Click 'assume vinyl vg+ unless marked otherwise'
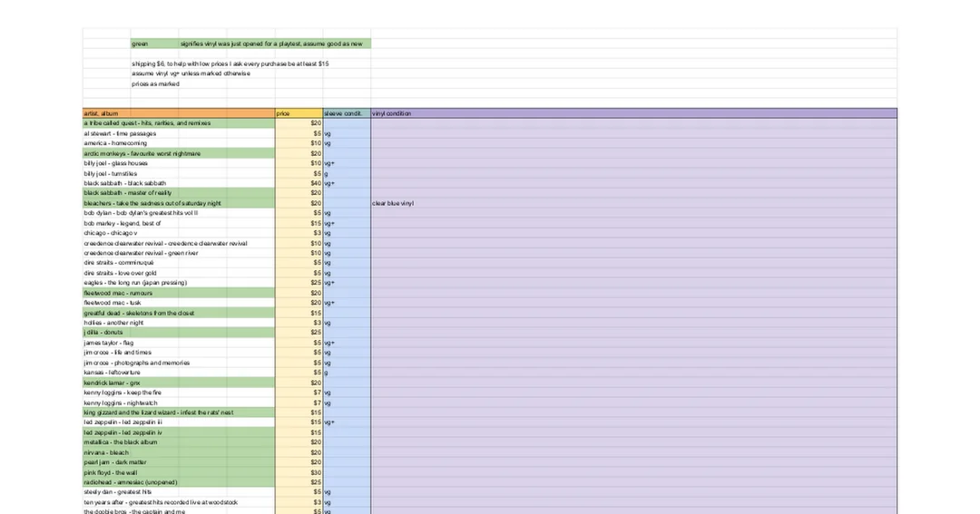 [191, 73]
